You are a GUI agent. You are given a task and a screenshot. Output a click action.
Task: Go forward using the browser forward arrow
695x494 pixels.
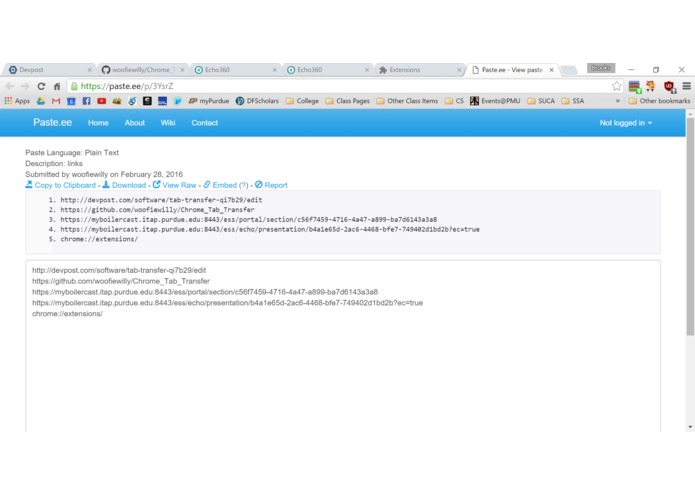coord(25,86)
